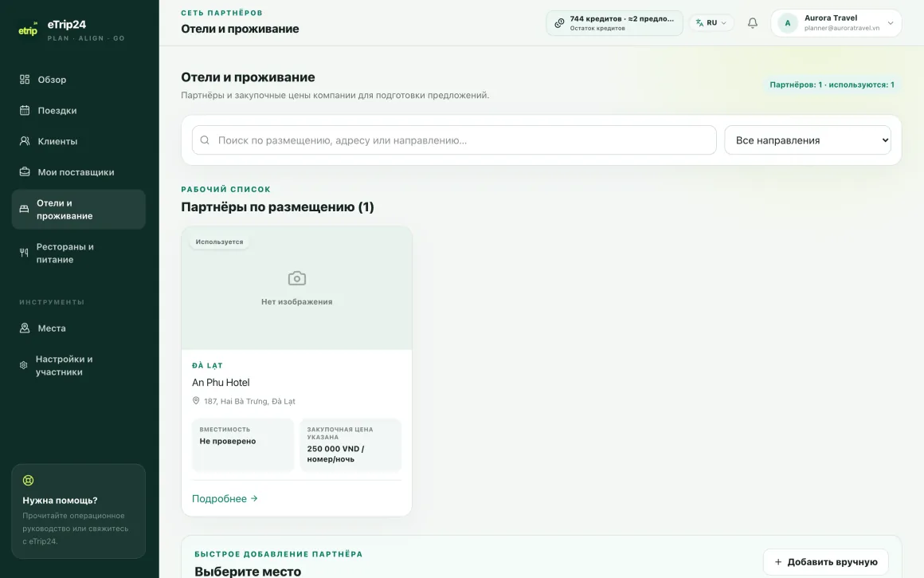This screenshot has width=924, height=578.
Task: Click the search magnifier icon
Action: 205,140
